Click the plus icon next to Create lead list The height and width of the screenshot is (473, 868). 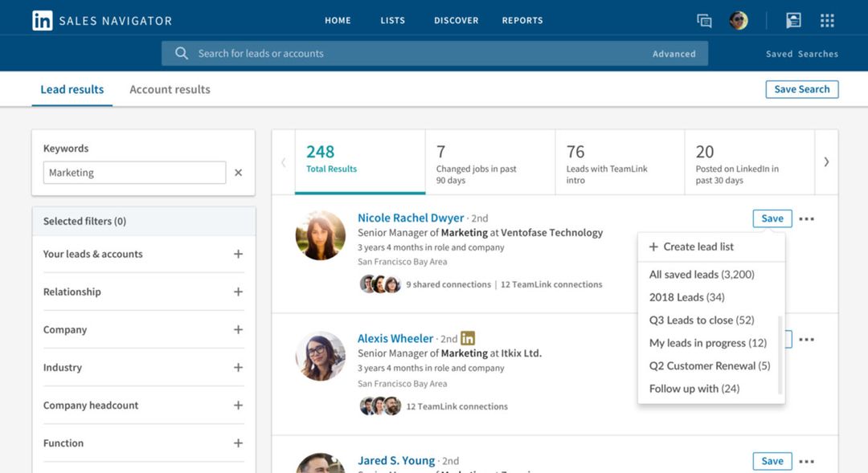(x=653, y=247)
